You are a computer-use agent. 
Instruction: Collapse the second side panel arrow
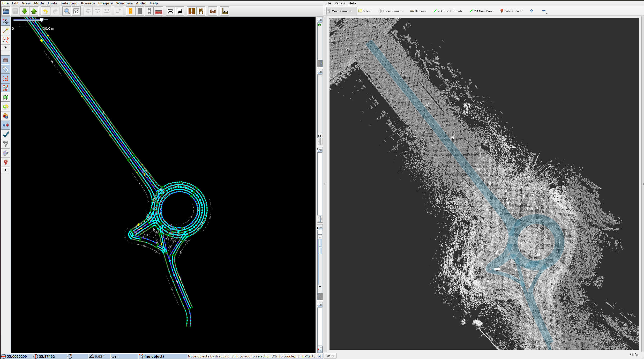tap(320, 72)
